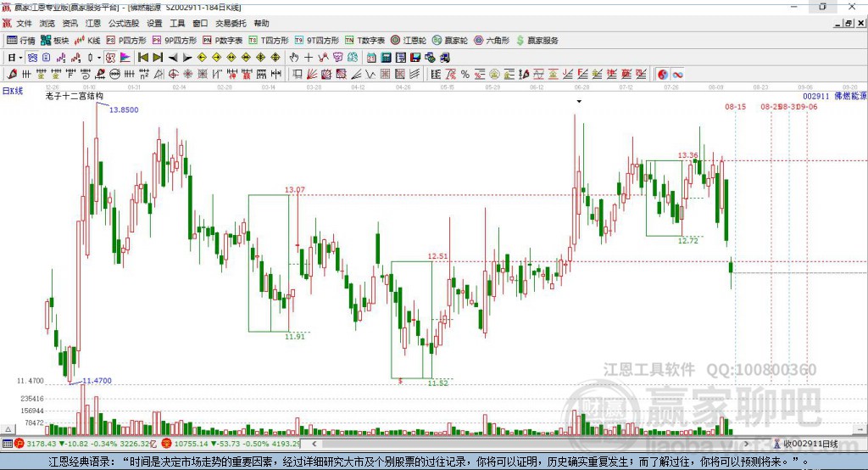Open the 江恩 menu

(93, 23)
